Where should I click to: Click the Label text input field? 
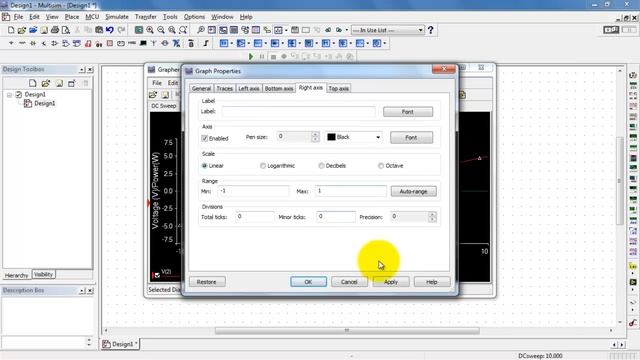[298, 111]
